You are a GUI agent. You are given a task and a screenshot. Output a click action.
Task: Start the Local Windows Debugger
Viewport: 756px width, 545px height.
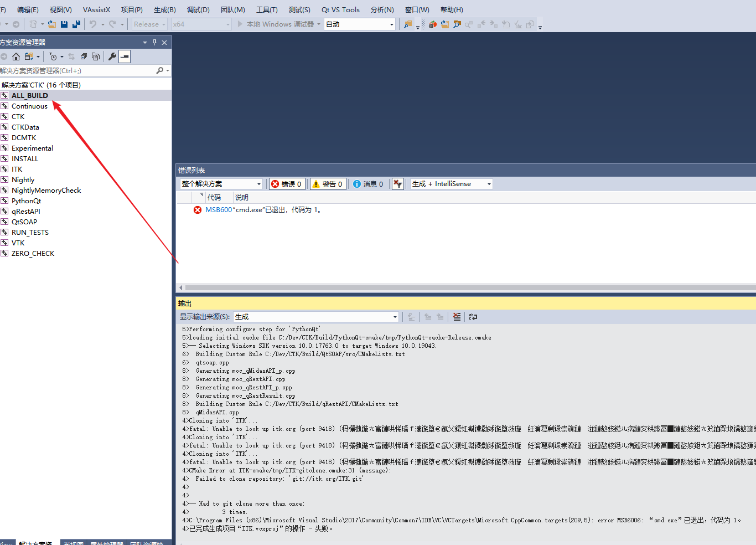[276, 24]
